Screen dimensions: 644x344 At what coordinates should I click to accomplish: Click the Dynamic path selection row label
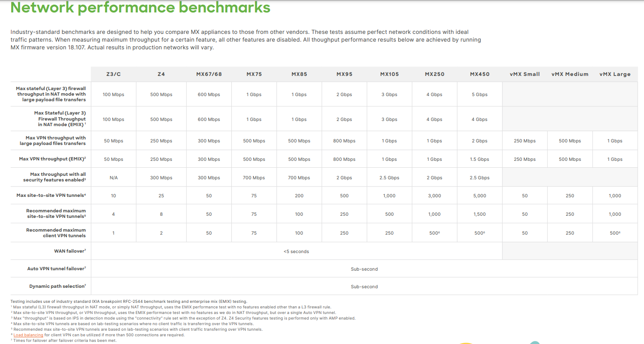click(56, 286)
